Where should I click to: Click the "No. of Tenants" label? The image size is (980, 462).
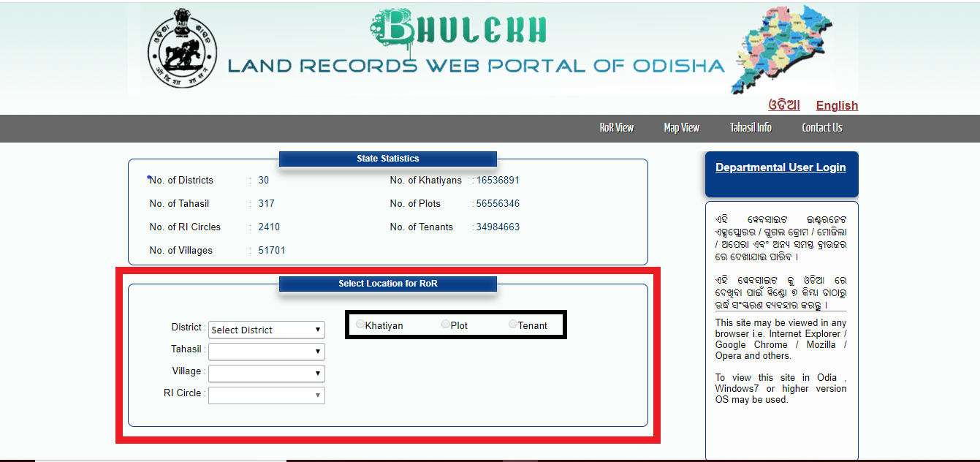coord(421,227)
